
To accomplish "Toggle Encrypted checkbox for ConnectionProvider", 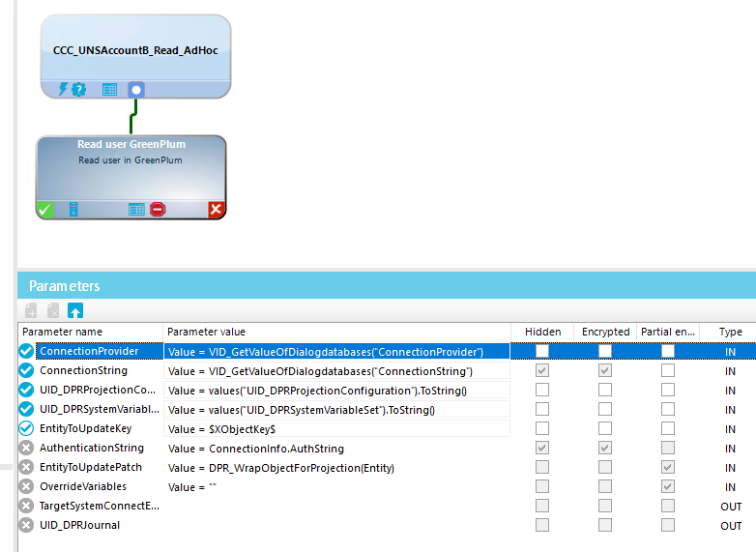I will [x=605, y=351].
